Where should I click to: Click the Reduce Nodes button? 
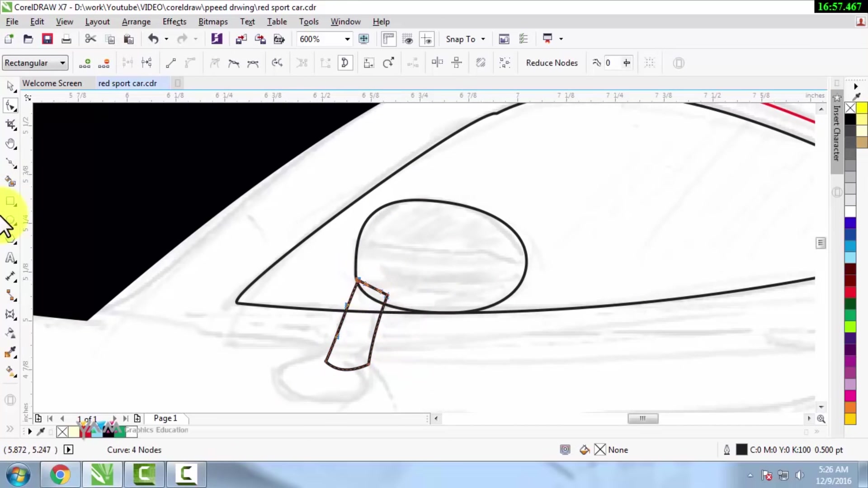coord(552,63)
